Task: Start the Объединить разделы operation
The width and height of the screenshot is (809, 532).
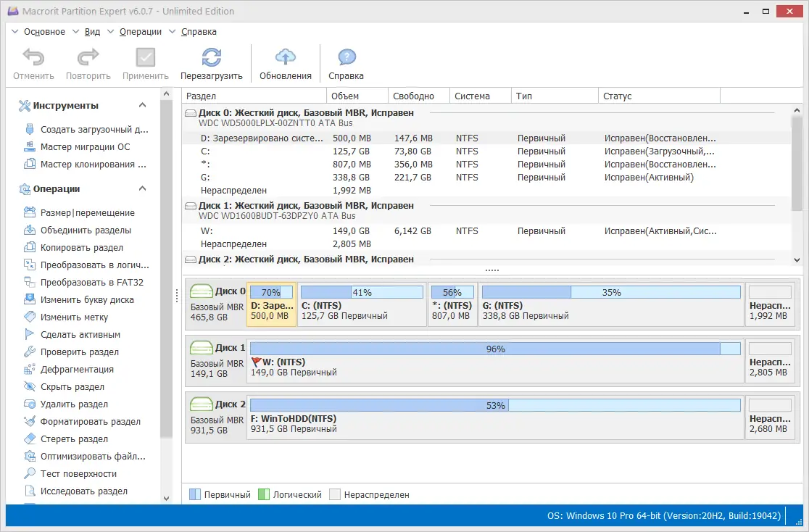Action: click(72, 230)
